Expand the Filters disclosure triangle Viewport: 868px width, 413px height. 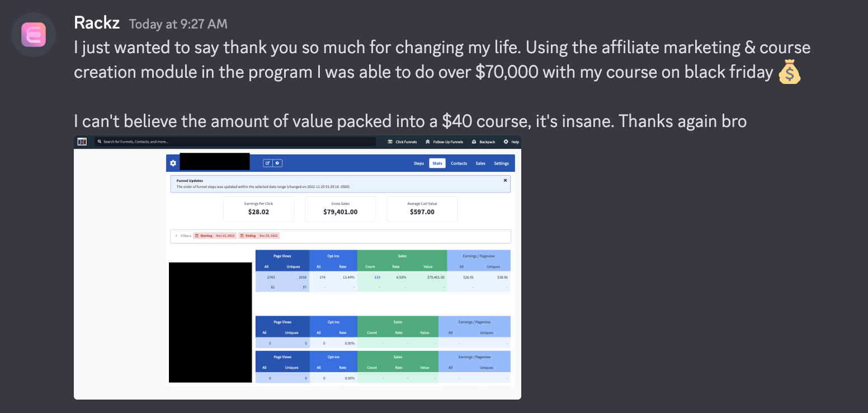click(x=176, y=236)
